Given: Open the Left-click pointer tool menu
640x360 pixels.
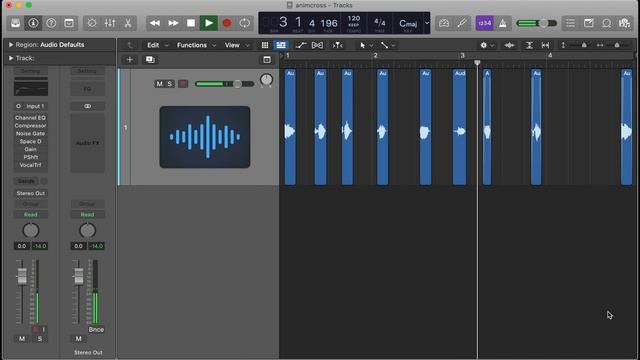Looking at the screenshot, I should pyautogui.click(x=365, y=45).
